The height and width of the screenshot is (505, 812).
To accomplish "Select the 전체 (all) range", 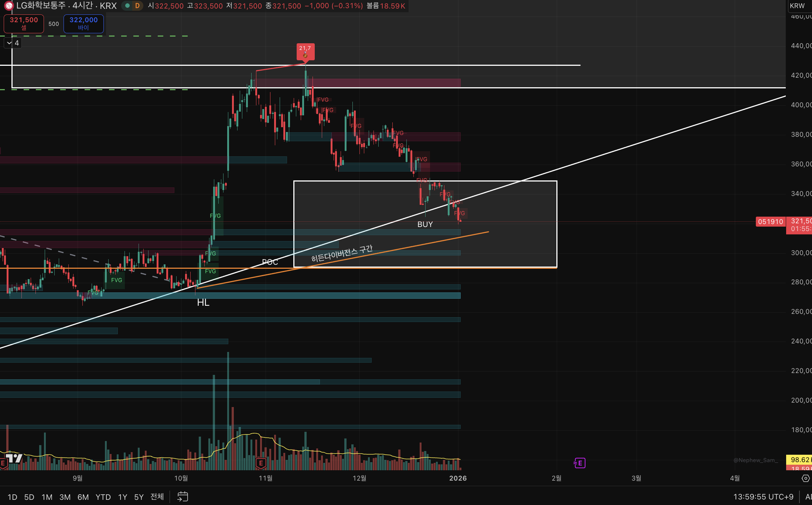I will click(157, 496).
